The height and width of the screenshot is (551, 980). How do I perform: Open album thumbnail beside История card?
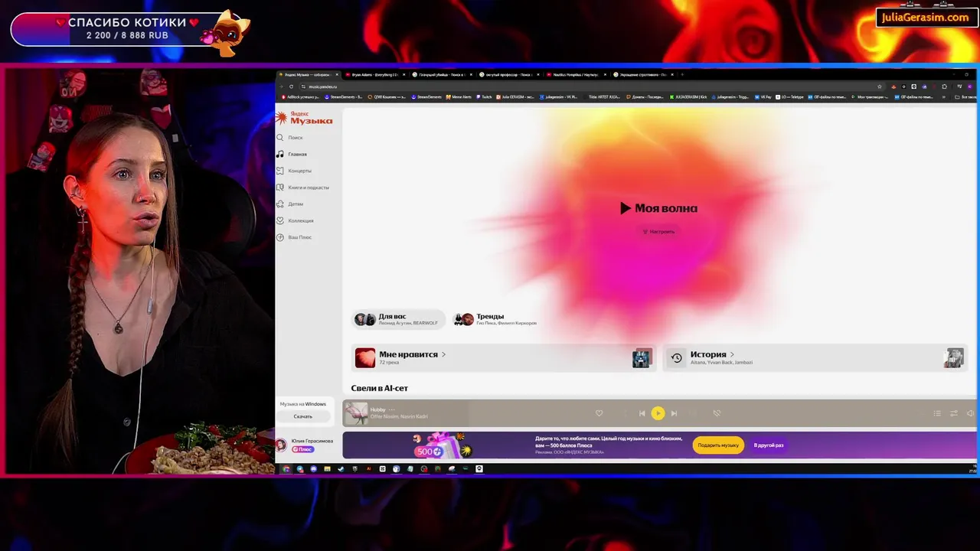coord(954,357)
